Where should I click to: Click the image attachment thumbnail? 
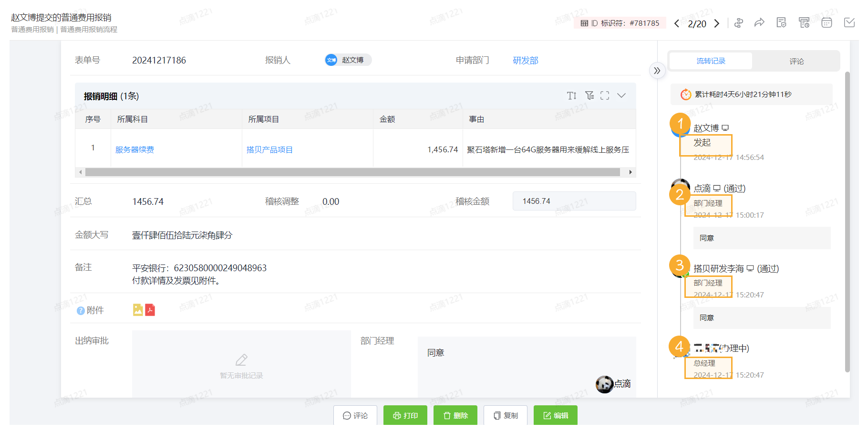[x=137, y=310]
